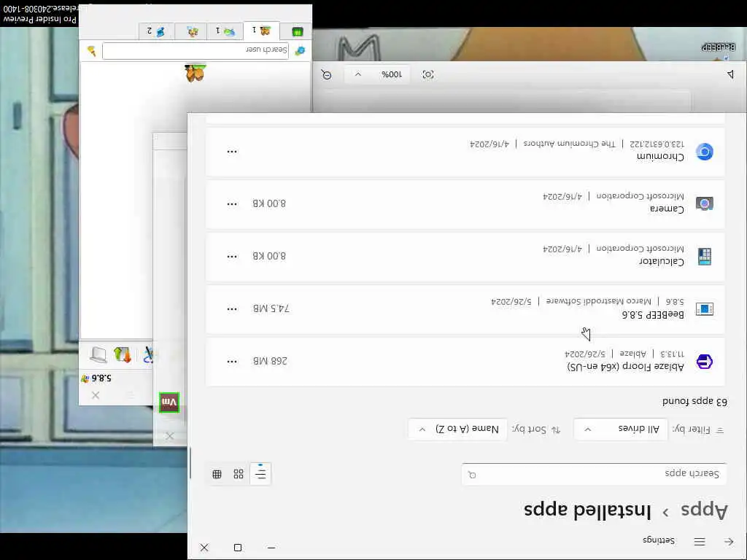Click the arrow icon in viewer toolbar
The height and width of the screenshot is (560, 747).
click(x=730, y=74)
